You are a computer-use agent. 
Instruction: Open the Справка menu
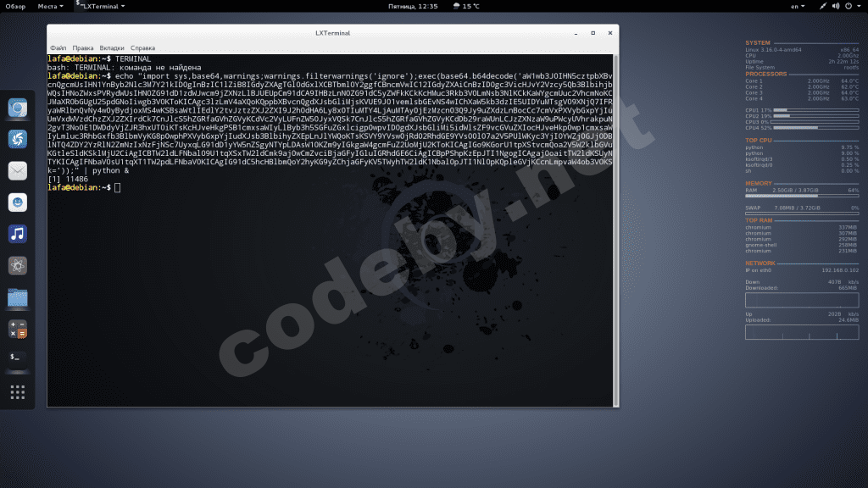click(142, 48)
